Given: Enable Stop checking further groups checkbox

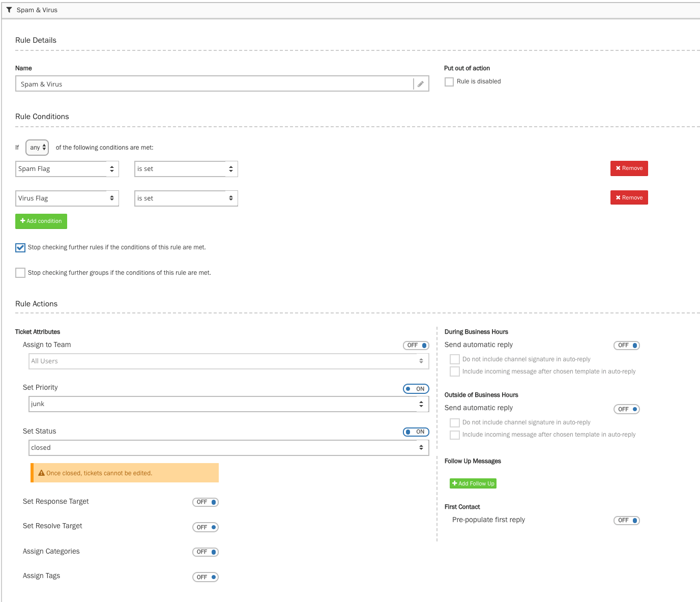Looking at the screenshot, I should (x=20, y=273).
